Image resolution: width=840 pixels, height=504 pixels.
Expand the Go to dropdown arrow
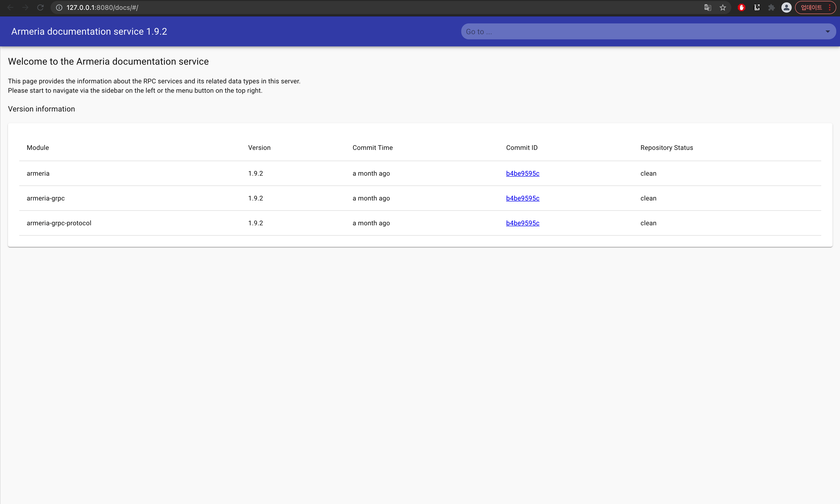(x=828, y=32)
